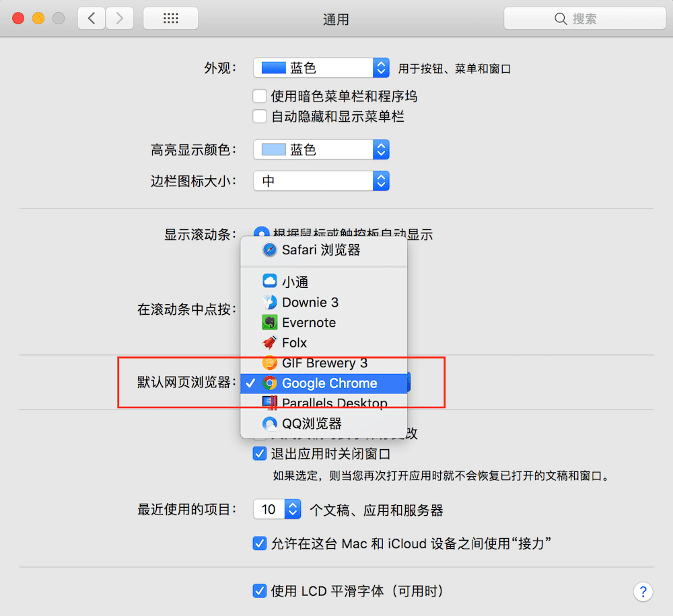
Task: Click the Folx rocket icon
Action: [x=270, y=342]
